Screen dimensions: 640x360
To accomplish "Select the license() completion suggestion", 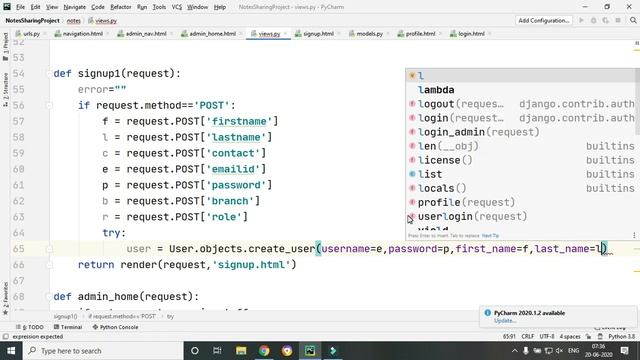I will click(521, 160).
